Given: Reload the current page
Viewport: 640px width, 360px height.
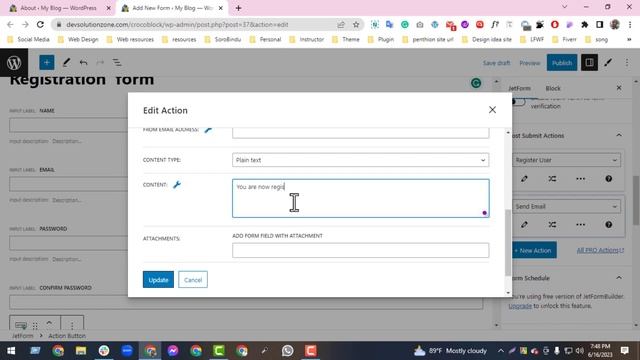Looking at the screenshot, I should click(40, 24).
